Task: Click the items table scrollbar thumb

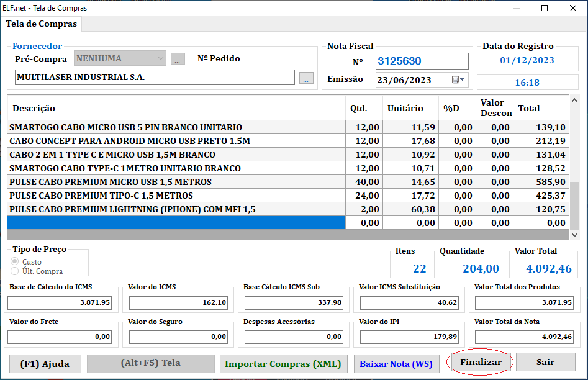Action: (x=574, y=205)
